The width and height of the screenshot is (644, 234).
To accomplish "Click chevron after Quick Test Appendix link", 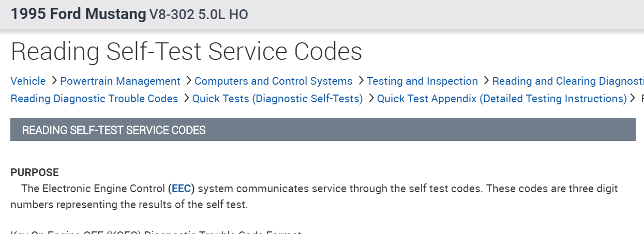I will (632, 98).
